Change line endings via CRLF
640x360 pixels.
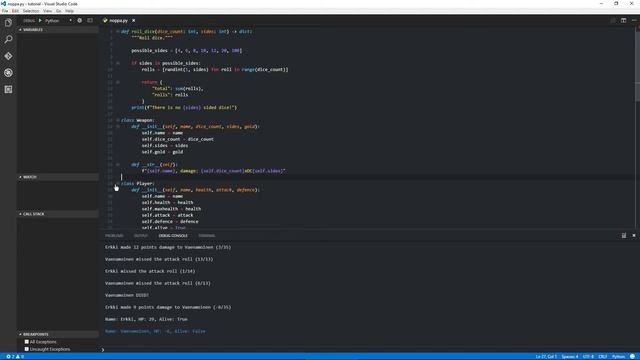tap(603, 356)
